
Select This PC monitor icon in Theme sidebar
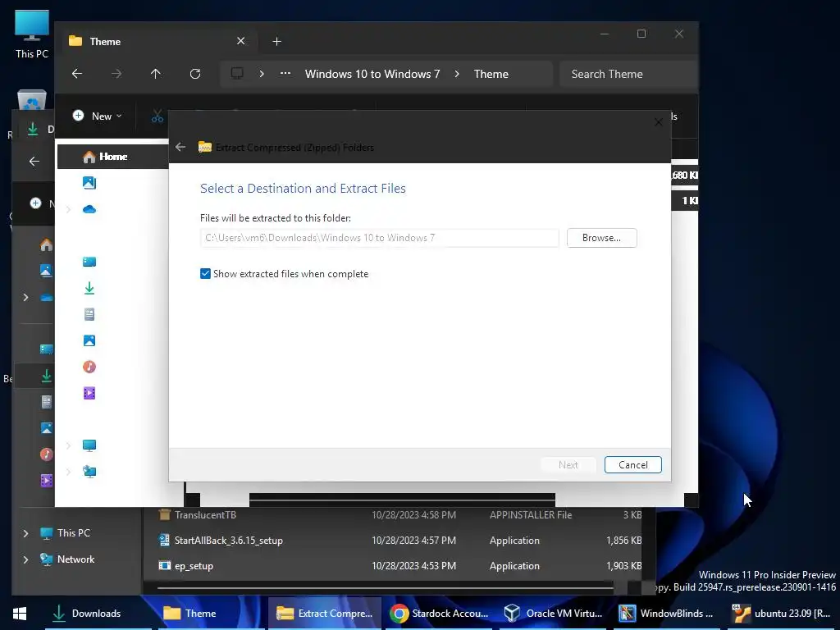pos(89,445)
